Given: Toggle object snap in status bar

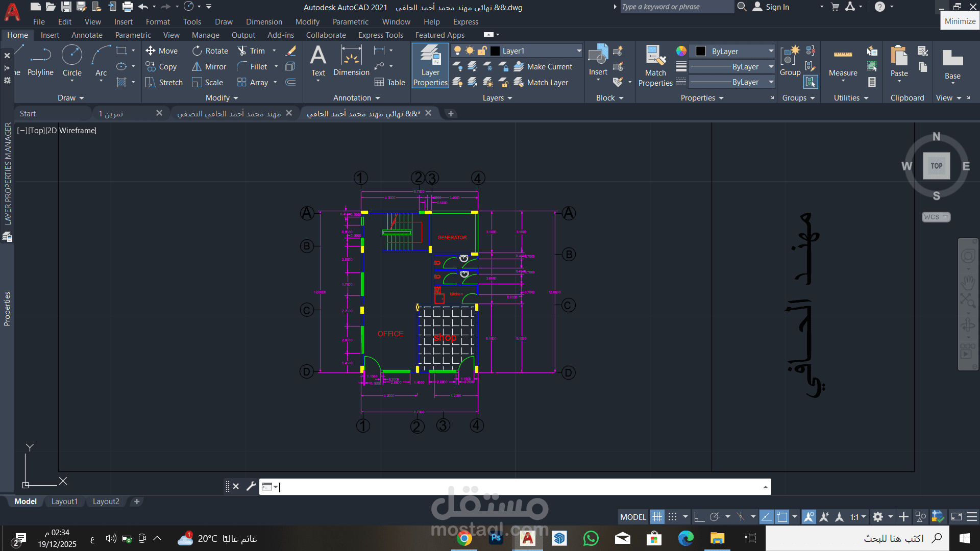Looking at the screenshot, I should (782, 517).
